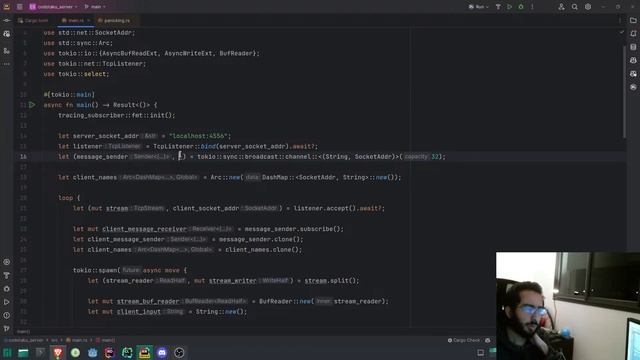Click the main.rs breadcrumb in navigation bar
The width and height of the screenshot is (640, 360).
77,340
